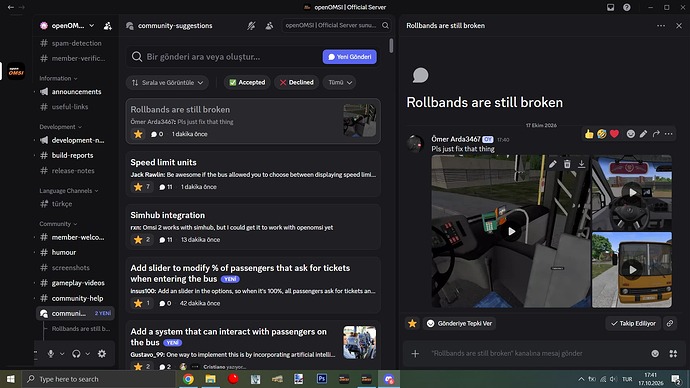Open add reaction smiley in message toolbar
Screen dimensions: 690x388
pyautogui.click(x=631, y=134)
